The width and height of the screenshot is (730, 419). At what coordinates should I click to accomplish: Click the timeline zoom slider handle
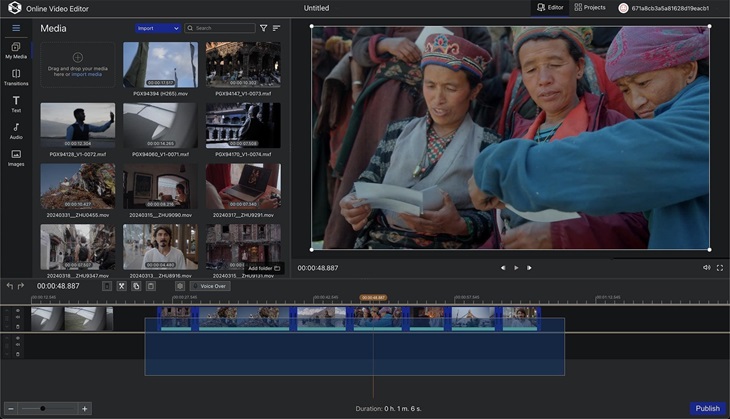[42, 408]
